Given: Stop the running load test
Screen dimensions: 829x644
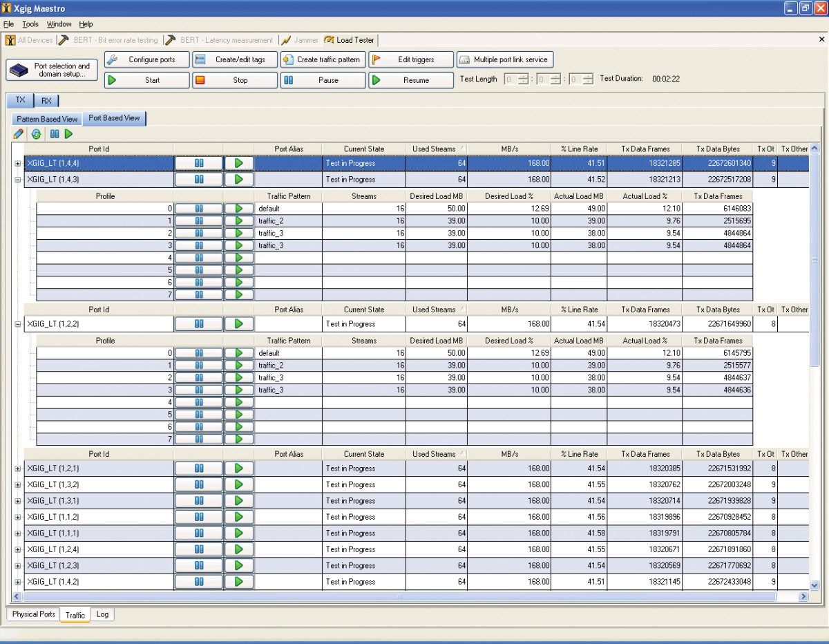Looking at the screenshot, I should point(235,80).
